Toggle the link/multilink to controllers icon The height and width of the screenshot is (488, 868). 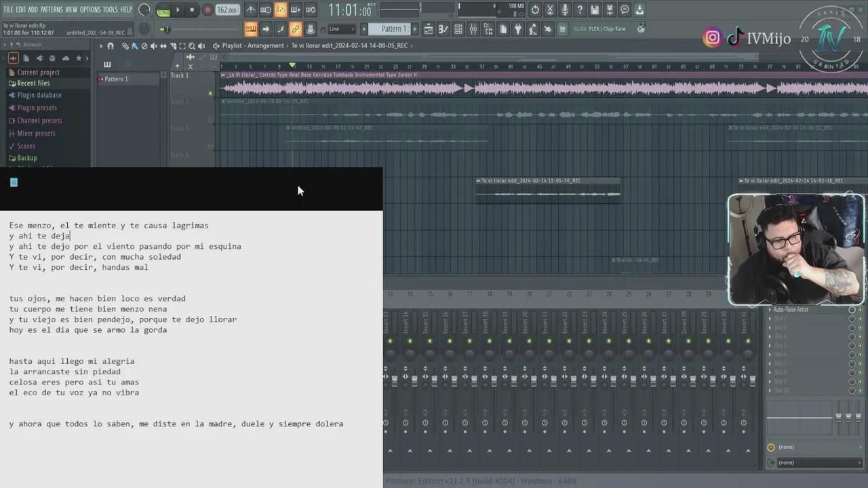click(x=295, y=29)
